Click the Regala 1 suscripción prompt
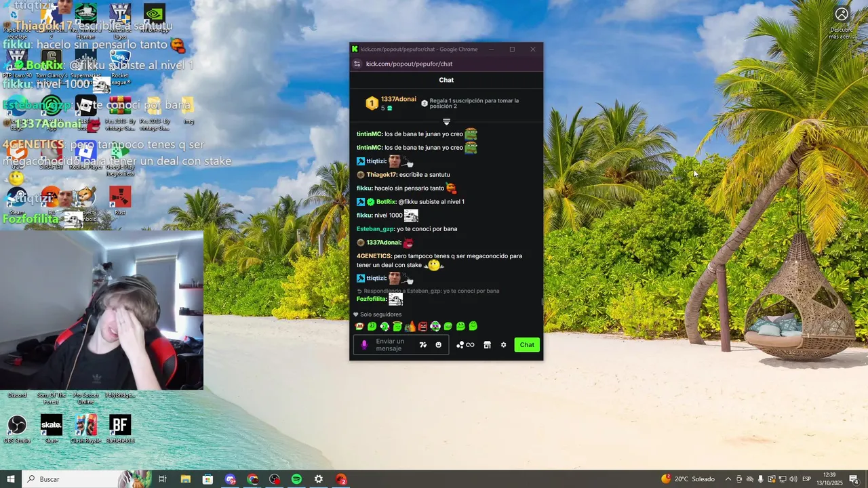The image size is (868, 488). (x=474, y=104)
